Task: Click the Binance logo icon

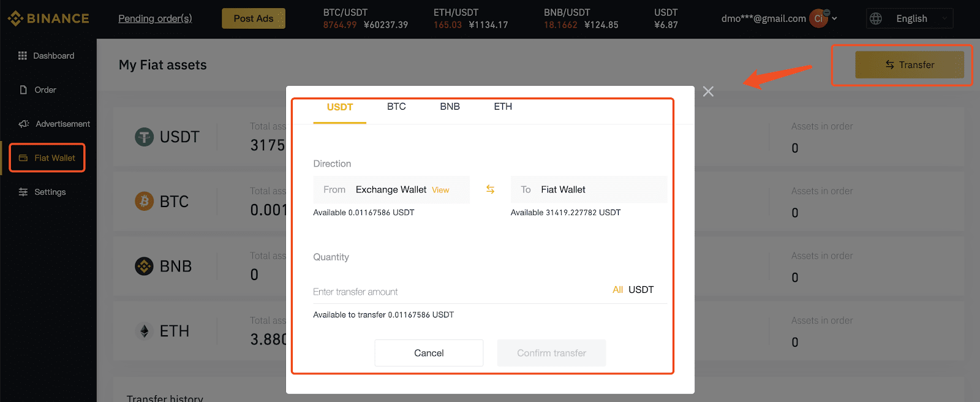Action: point(15,18)
